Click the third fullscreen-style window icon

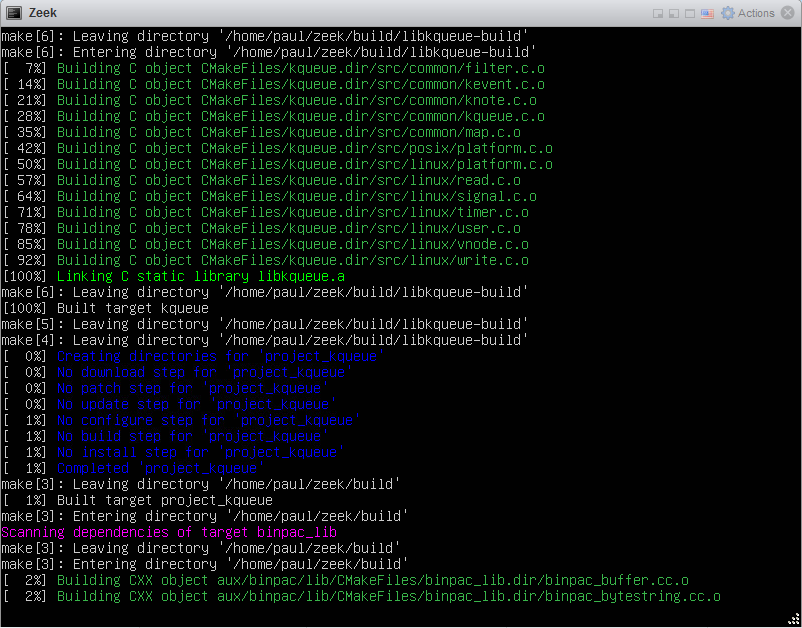click(x=690, y=14)
